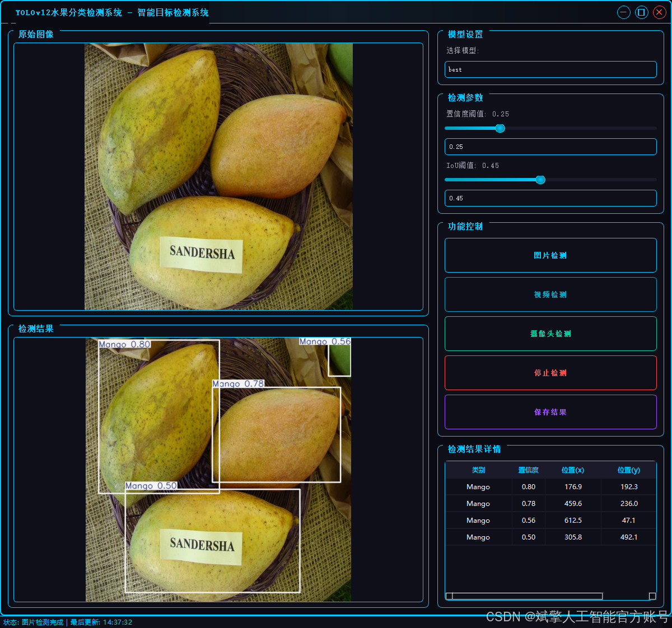Open the 选择模型 dropdown showing best

pyautogui.click(x=550, y=69)
